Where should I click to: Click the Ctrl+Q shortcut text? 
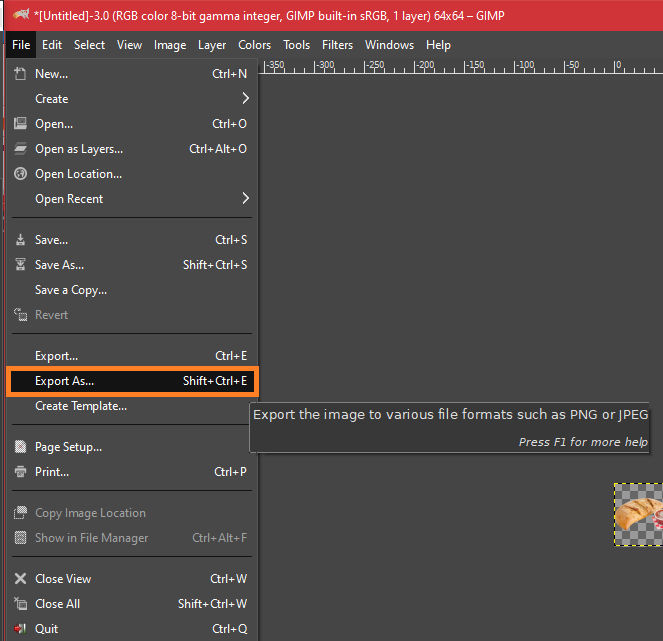(230, 628)
